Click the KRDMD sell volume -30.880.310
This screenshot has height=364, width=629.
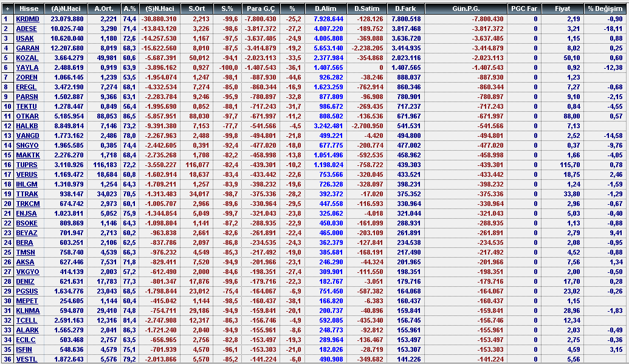tap(160, 19)
